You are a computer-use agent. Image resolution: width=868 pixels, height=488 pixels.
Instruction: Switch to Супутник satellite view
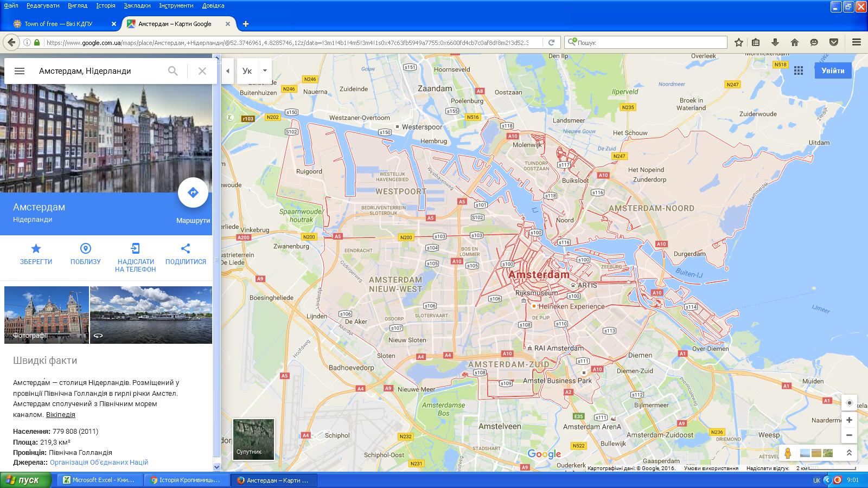[x=253, y=439]
